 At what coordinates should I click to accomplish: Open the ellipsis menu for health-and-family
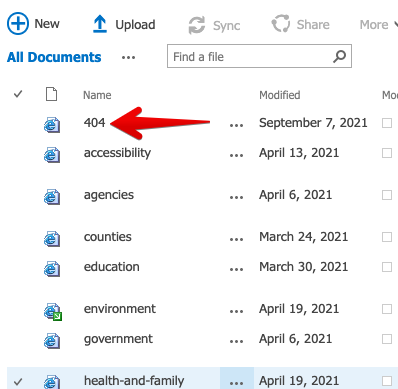tap(236, 383)
